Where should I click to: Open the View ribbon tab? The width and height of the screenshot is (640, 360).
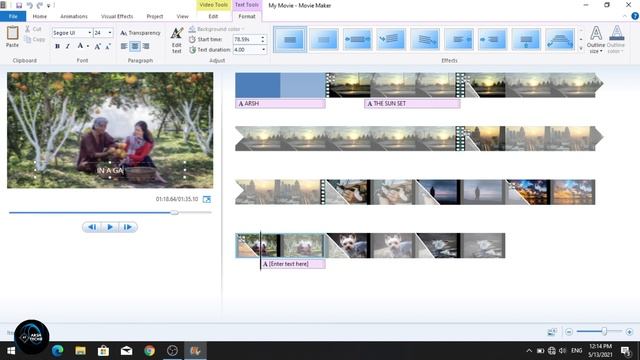pyautogui.click(x=182, y=16)
